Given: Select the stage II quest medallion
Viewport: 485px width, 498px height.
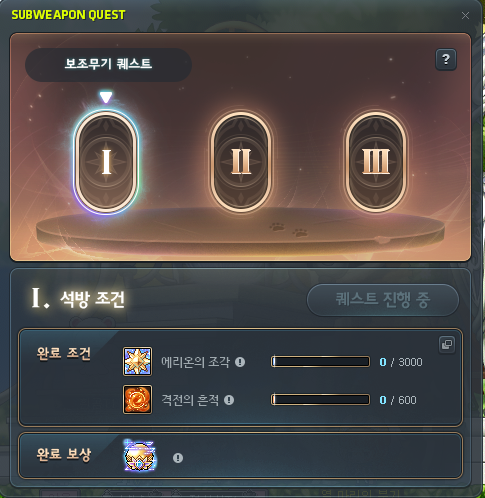Looking at the screenshot, I should pos(241,162).
